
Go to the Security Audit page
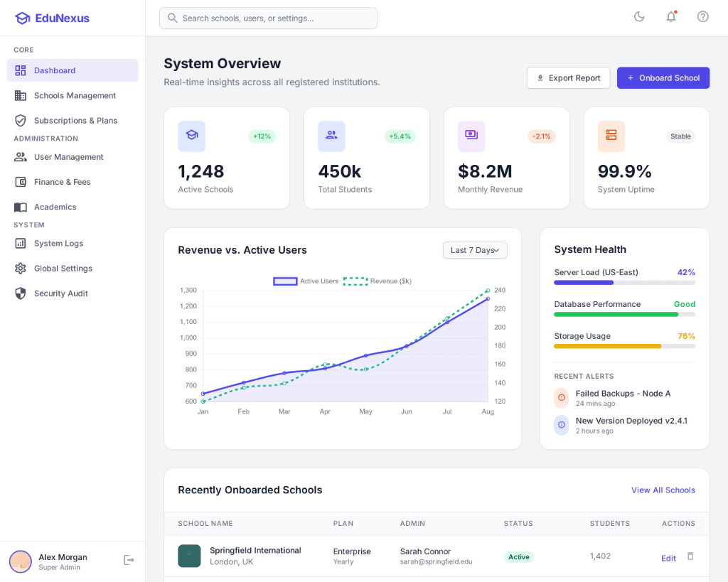click(60, 293)
